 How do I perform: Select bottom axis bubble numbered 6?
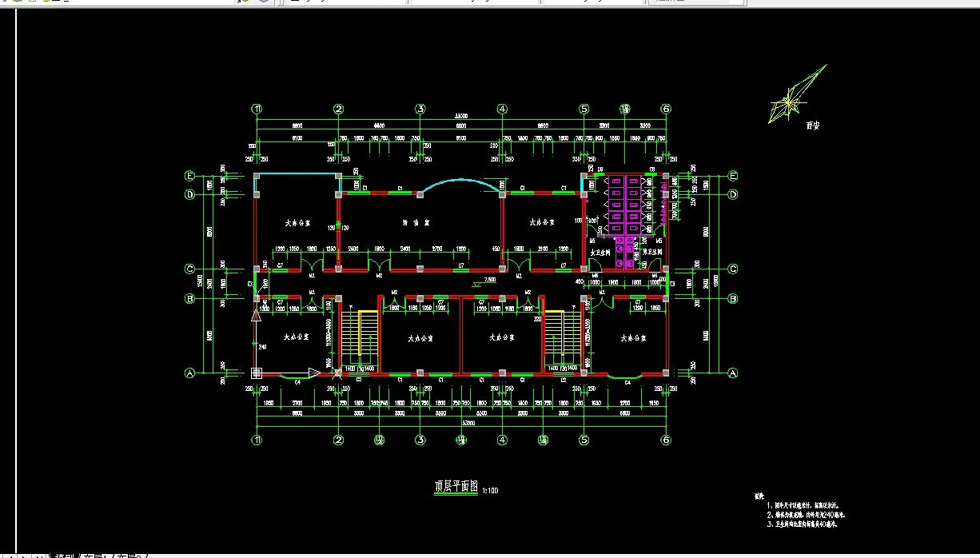(x=665, y=440)
